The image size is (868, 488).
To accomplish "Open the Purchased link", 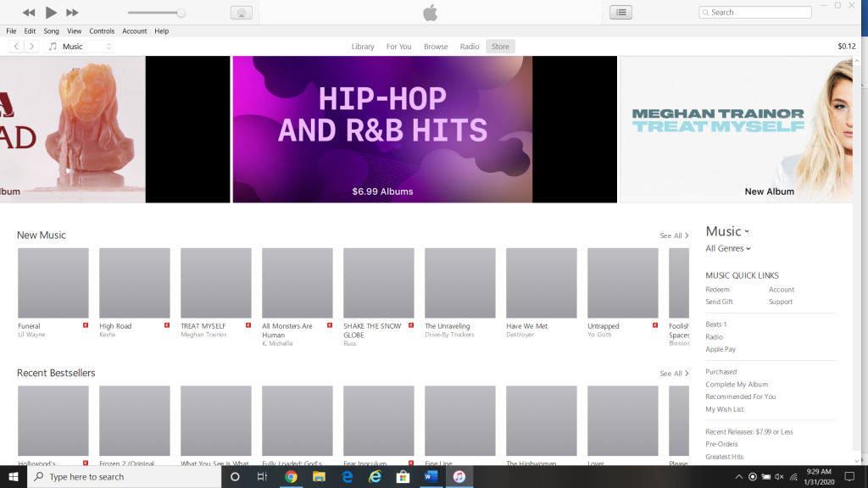I will coord(721,372).
